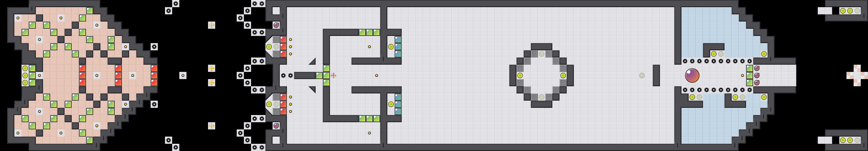Click the gray ball at top of the ring
The image size is (868, 151).
(541, 54)
